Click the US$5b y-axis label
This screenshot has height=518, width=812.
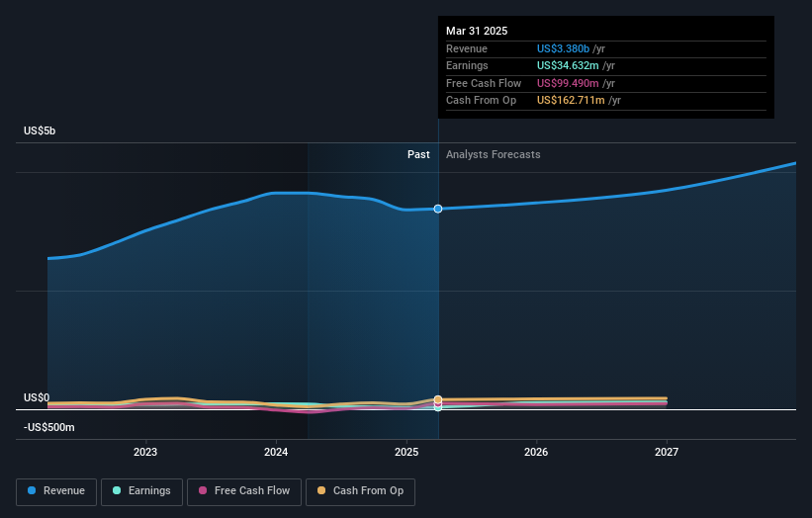tap(40, 130)
